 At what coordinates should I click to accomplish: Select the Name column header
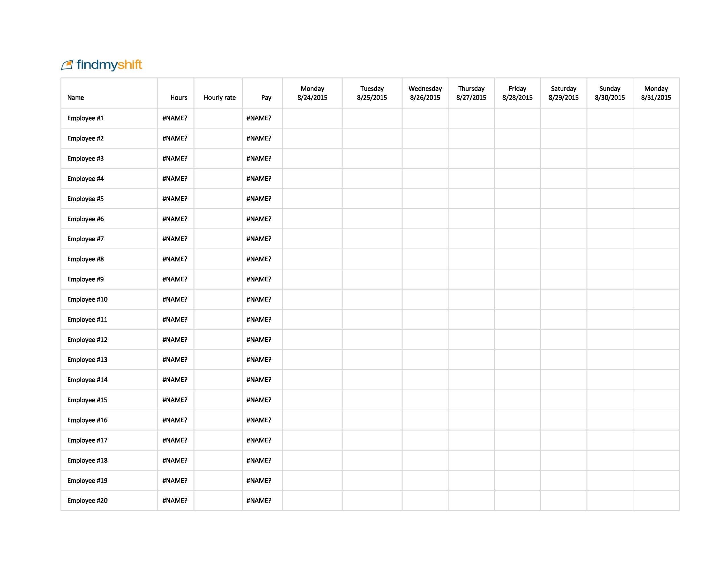(x=76, y=97)
